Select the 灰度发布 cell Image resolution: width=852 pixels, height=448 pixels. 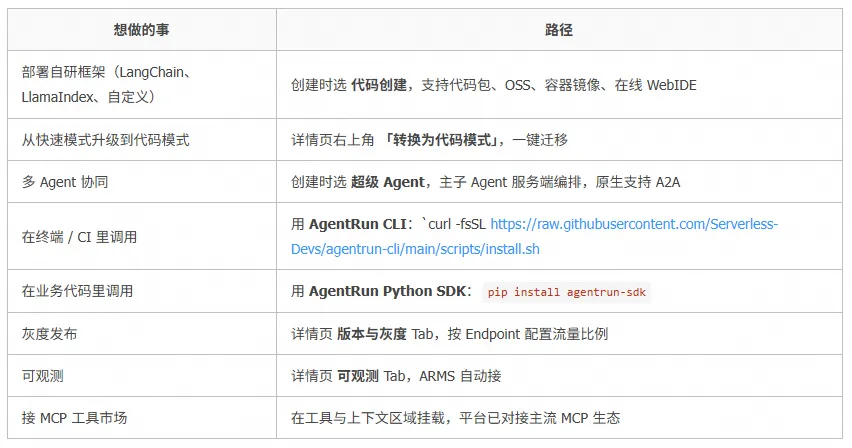pos(142,333)
